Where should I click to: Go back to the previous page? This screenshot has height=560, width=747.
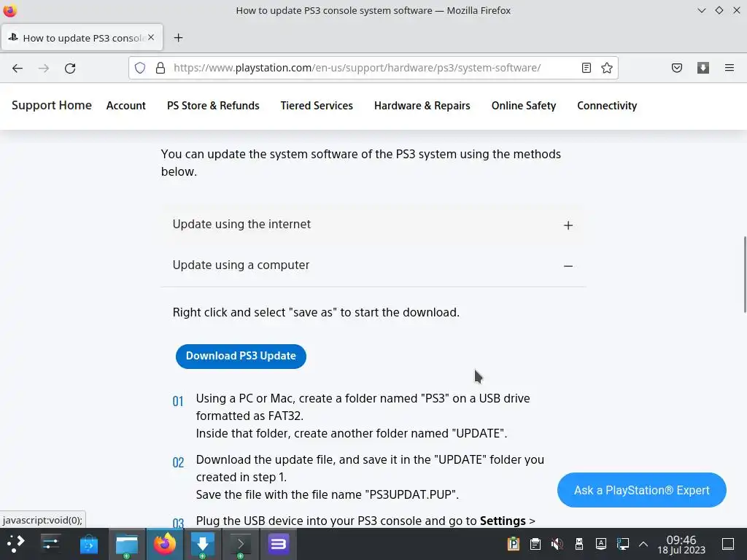(x=18, y=68)
